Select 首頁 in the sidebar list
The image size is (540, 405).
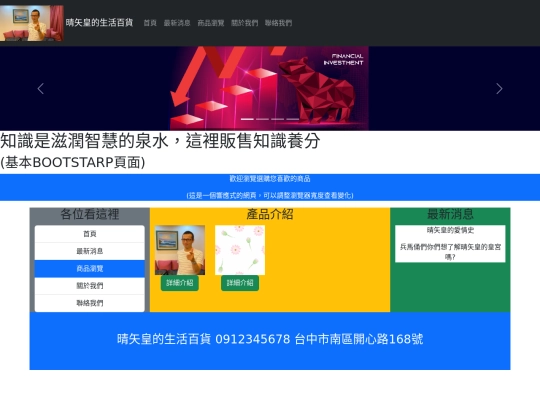coord(90,234)
